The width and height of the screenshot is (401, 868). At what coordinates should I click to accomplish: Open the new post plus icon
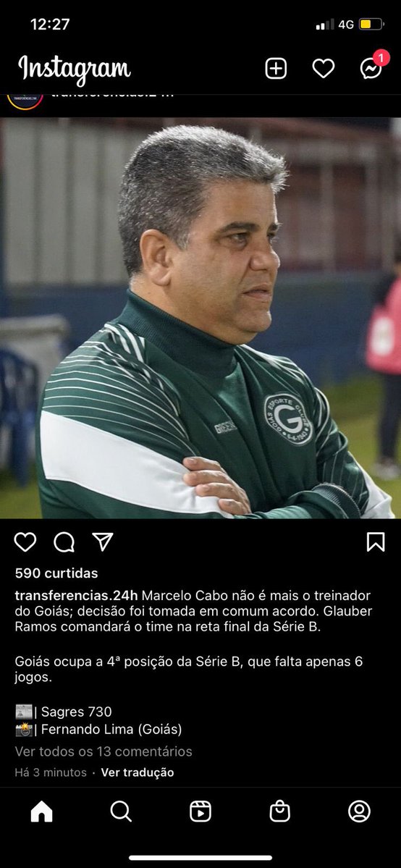[x=276, y=69]
